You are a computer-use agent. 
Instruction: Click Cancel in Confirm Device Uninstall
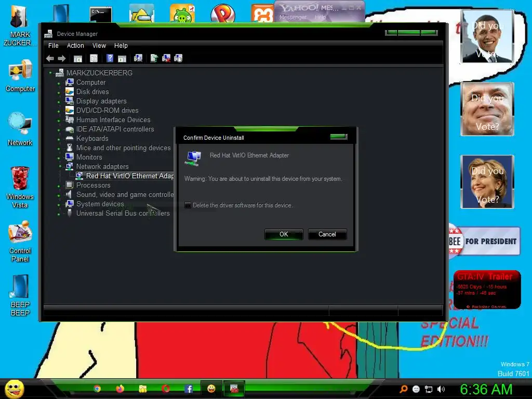(x=327, y=234)
